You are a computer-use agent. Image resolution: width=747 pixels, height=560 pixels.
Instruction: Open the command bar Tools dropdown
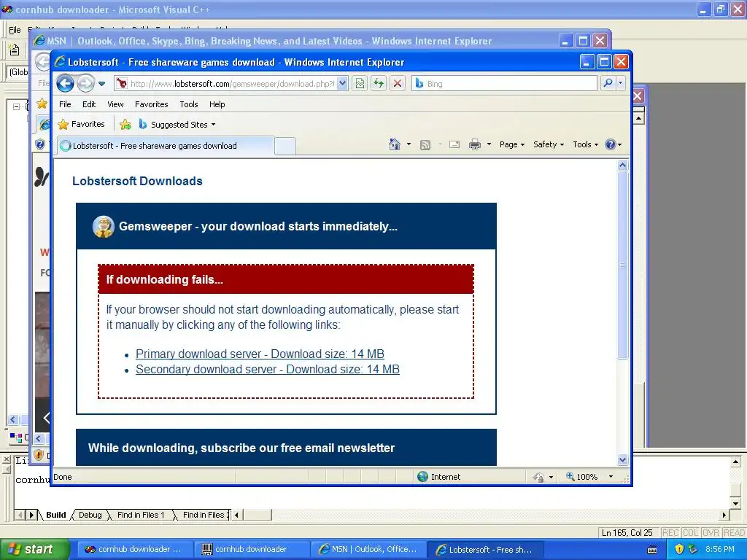(x=585, y=145)
